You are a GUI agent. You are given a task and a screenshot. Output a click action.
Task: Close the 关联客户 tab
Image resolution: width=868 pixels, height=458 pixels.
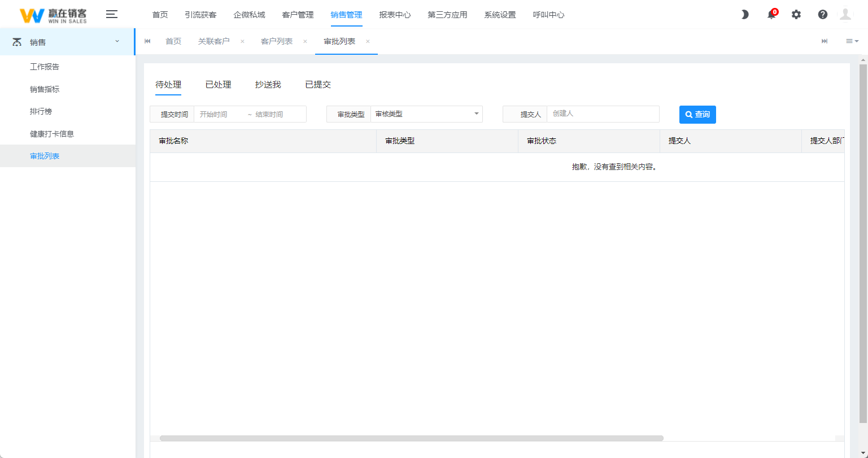(x=242, y=41)
